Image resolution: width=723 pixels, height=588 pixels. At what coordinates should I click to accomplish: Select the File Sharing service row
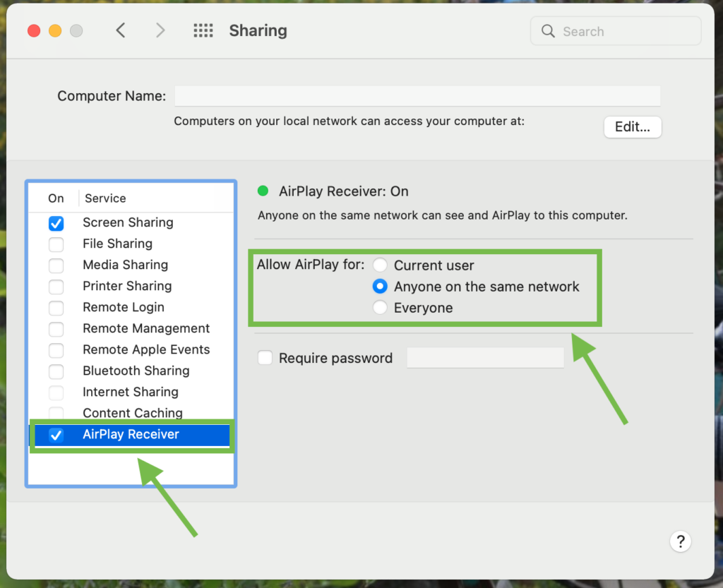[x=131, y=244]
